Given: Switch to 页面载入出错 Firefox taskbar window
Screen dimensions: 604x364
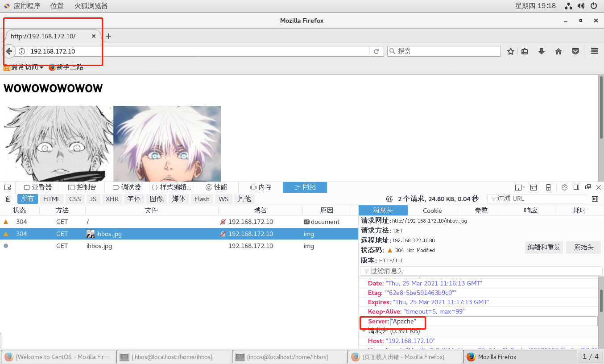Looking at the screenshot, I should point(404,357).
